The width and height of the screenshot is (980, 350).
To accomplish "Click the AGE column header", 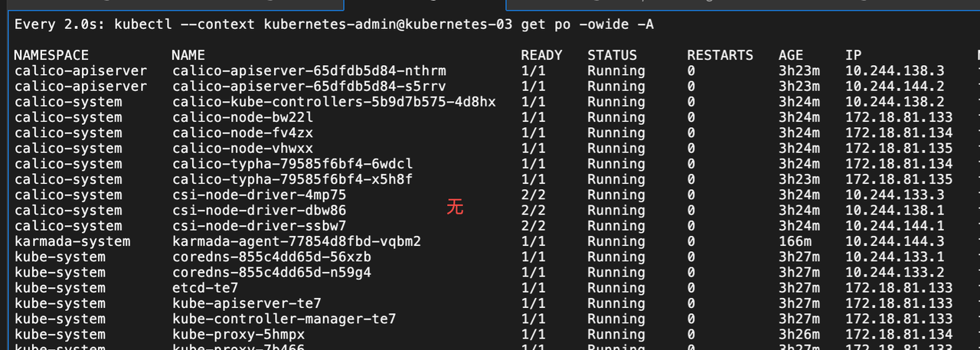I will coord(791,55).
